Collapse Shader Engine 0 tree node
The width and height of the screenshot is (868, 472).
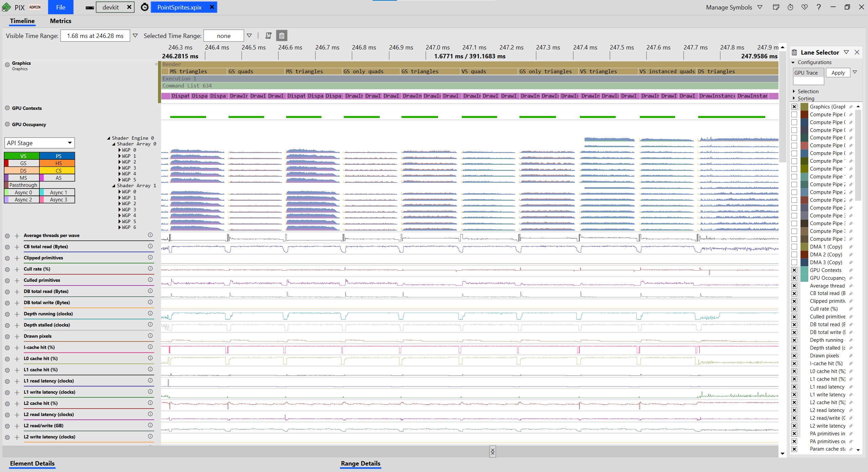[x=108, y=138]
